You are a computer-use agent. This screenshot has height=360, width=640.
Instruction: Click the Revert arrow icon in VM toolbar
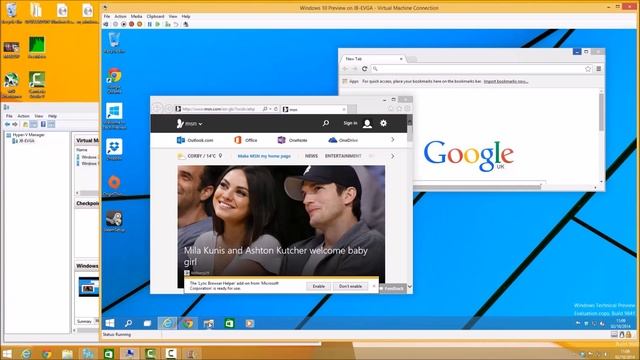pyautogui.click(x=176, y=24)
